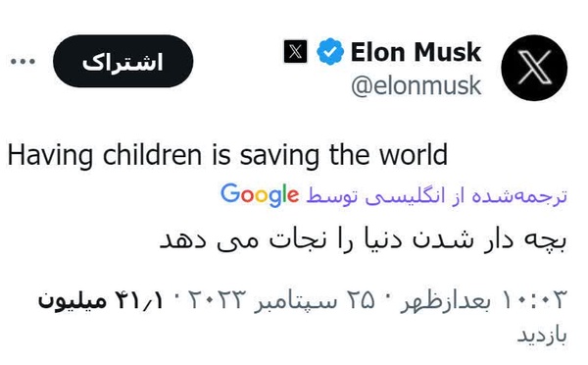The height and width of the screenshot is (365, 588).
Task: Subscribe using the black اشتراک button
Action: (x=123, y=62)
